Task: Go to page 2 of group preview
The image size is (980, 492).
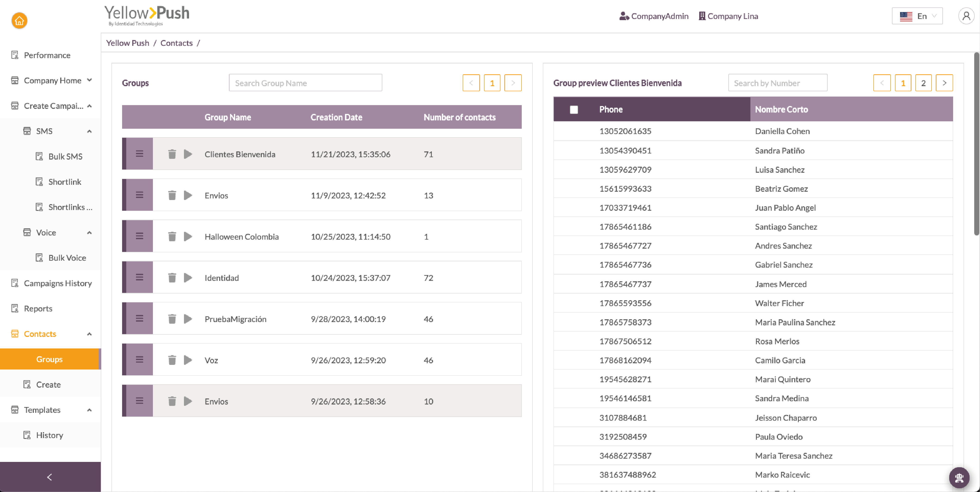Action: [x=923, y=83]
